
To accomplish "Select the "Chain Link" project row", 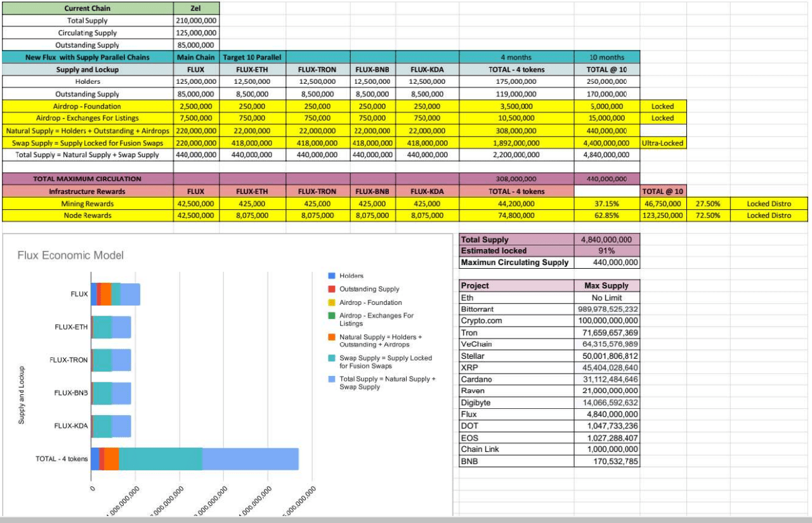I will click(x=517, y=449).
